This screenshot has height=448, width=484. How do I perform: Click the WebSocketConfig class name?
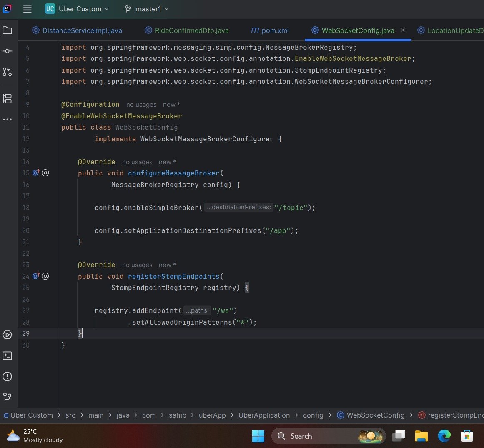coord(147,128)
